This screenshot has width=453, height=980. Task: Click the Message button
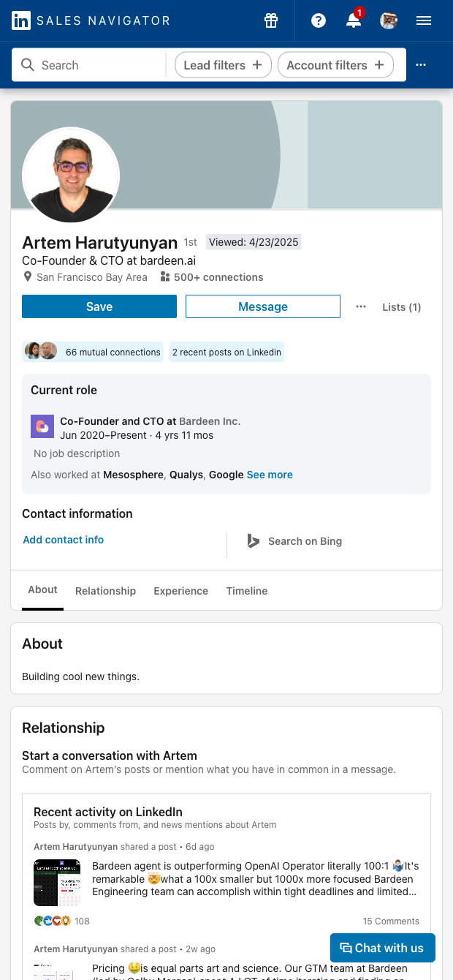click(x=263, y=306)
